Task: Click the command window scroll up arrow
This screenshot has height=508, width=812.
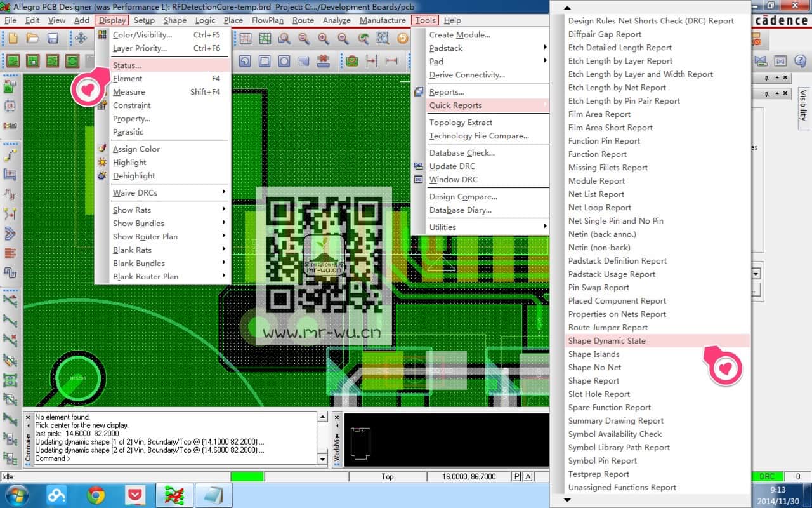Action: click(323, 417)
